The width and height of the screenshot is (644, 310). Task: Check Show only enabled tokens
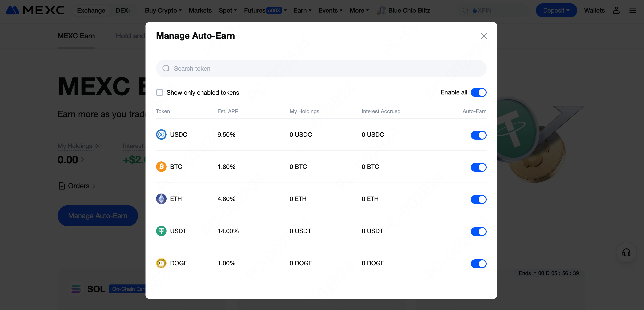pyautogui.click(x=160, y=93)
